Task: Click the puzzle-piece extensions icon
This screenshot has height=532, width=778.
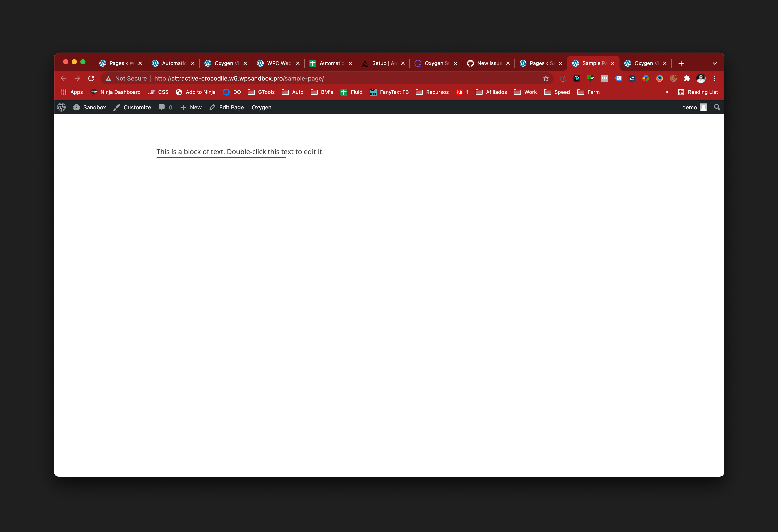Action: pos(687,78)
